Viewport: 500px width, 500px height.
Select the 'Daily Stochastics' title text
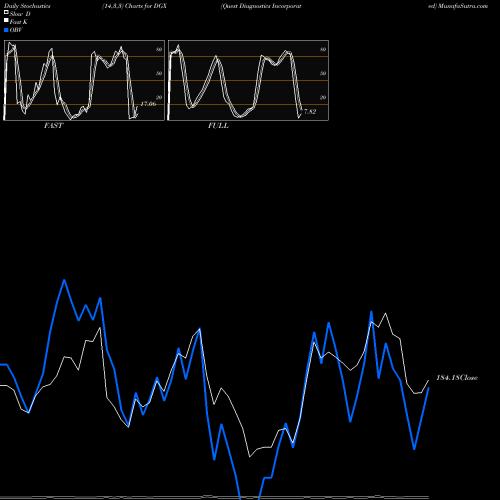[27, 6]
